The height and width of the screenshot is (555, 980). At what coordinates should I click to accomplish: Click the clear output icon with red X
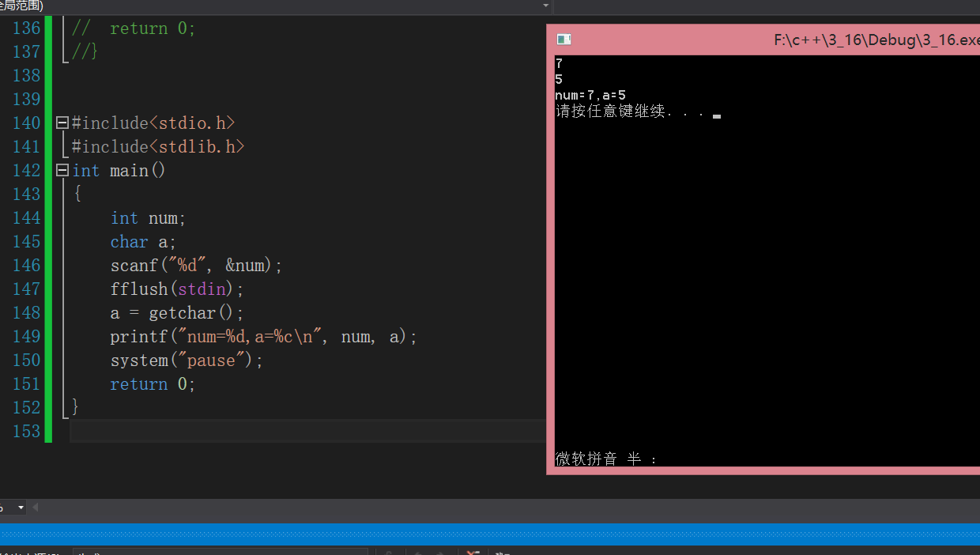point(473,552)
